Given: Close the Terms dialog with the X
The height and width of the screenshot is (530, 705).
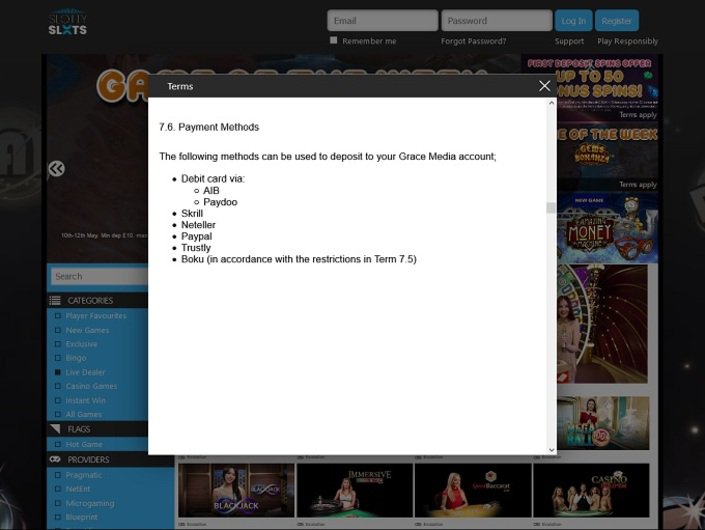Looking at the screenshot, I should [x=544, y=86].
